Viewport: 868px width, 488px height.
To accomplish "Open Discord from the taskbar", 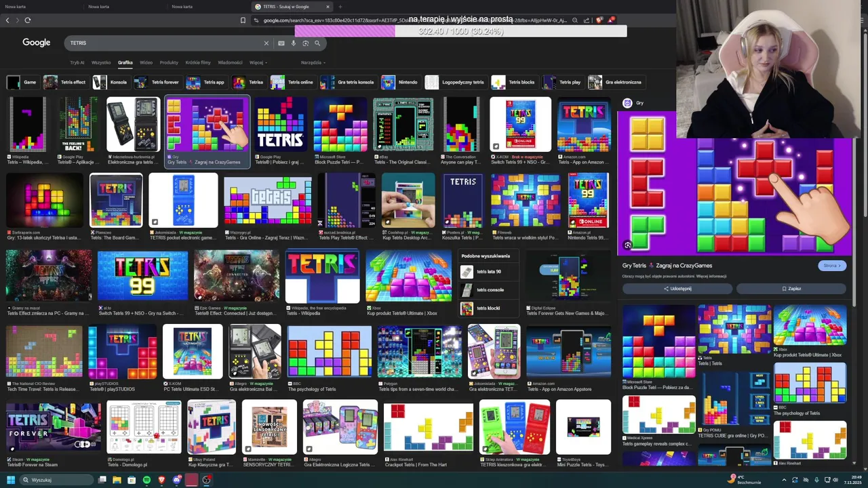I will (176, 480).
